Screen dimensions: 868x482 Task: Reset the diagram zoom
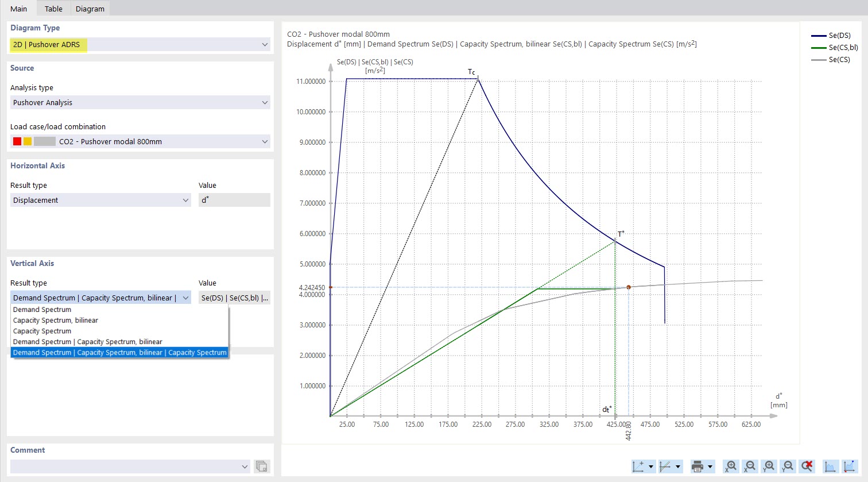click(807, 466)
